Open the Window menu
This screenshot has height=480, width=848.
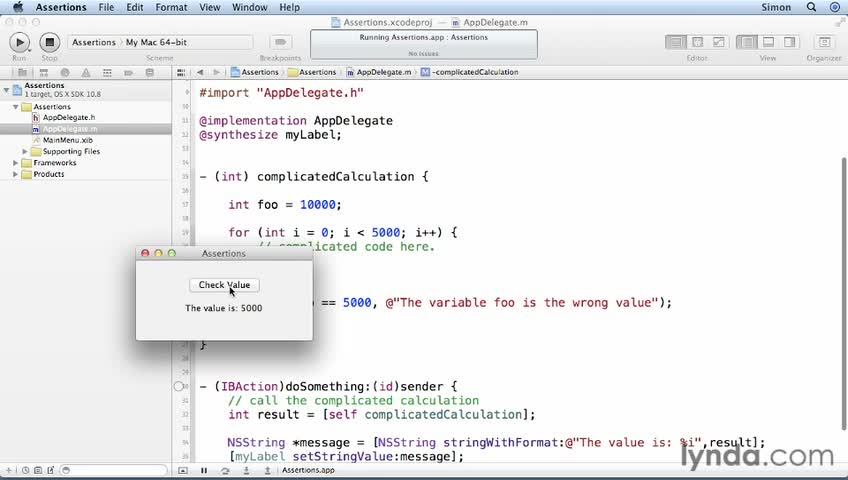(249, 7)
